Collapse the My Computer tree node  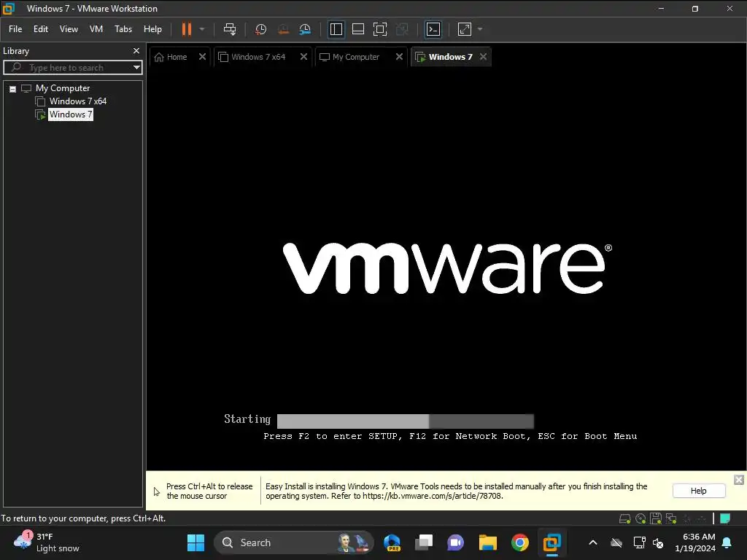pyautogui.click(x=13, y=88)
